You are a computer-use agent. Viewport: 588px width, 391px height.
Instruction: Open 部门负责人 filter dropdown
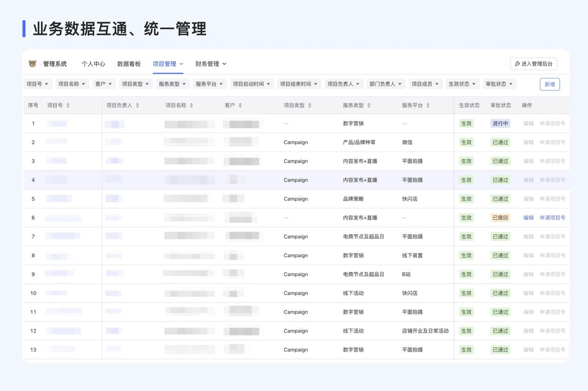coord(386,84)
